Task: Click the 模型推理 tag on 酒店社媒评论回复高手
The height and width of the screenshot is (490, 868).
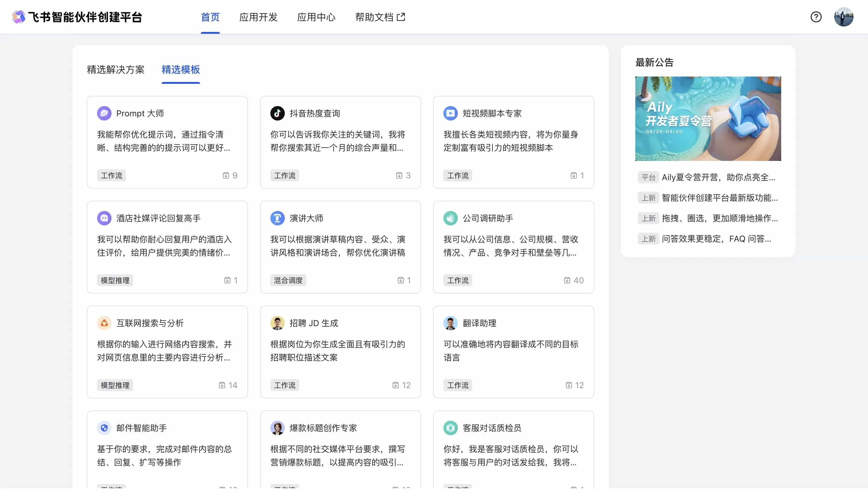Action: pyautogui.click(x=115, y=280)
